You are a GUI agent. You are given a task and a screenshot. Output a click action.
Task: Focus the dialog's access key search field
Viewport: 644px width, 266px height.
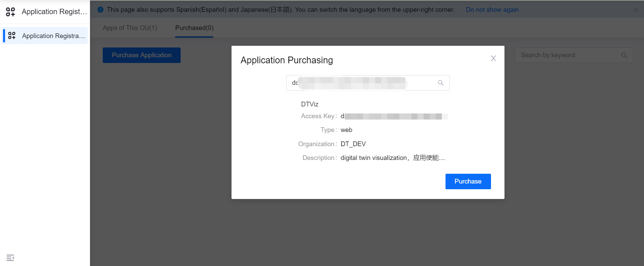(368, 83)
